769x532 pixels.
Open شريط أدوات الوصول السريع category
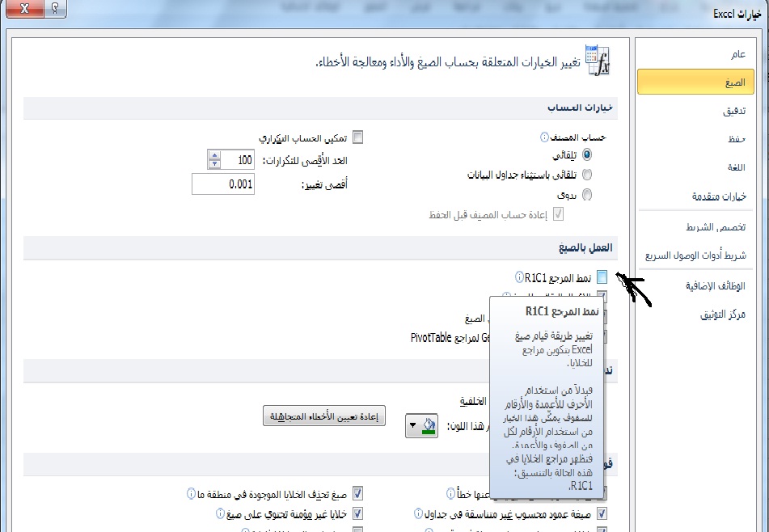(695, 255)
